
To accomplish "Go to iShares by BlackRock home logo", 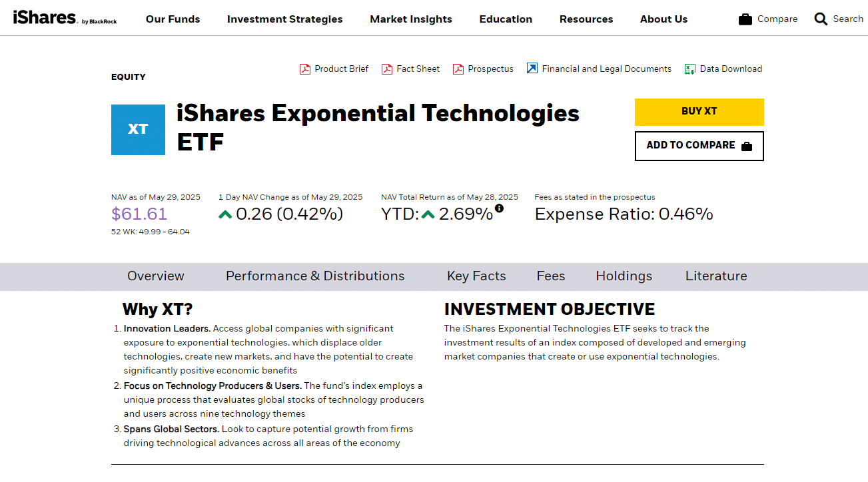I will pyautogui.click(x=65, y=18).
